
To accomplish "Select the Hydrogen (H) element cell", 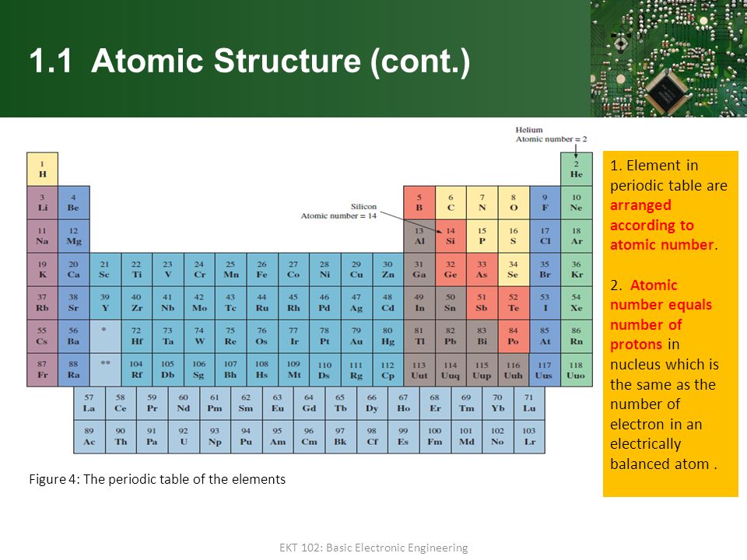I will click(x=42, y=169).
